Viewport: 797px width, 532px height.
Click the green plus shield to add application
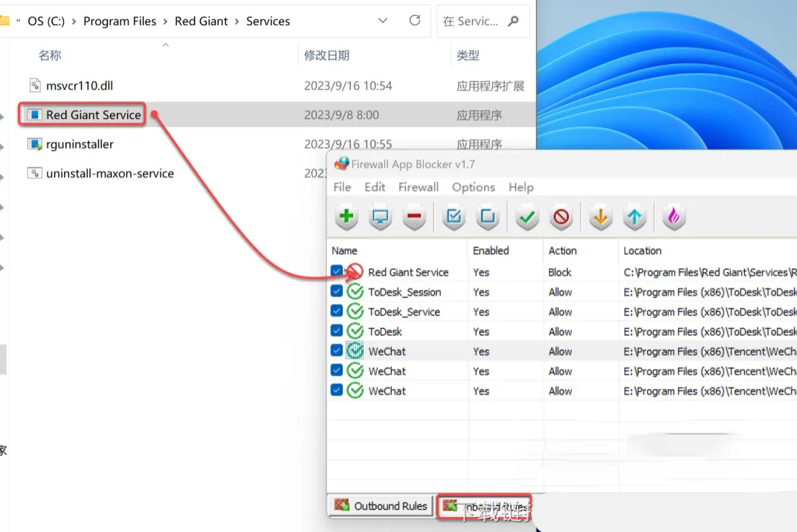pyautogui.click(x=346, y=216)
